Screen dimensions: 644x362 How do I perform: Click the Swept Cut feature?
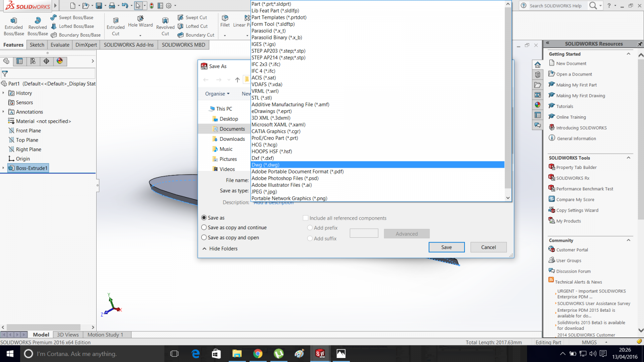point(192,18)
